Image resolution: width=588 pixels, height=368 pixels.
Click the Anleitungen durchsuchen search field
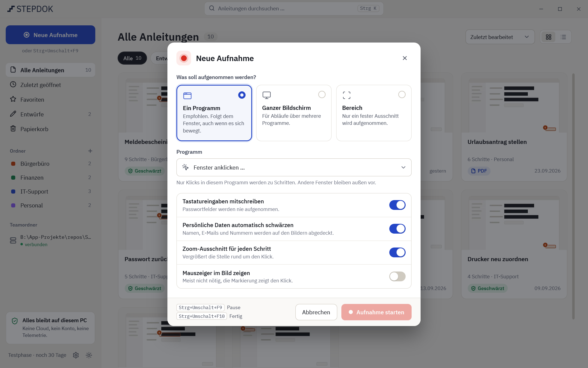point(294,8)
